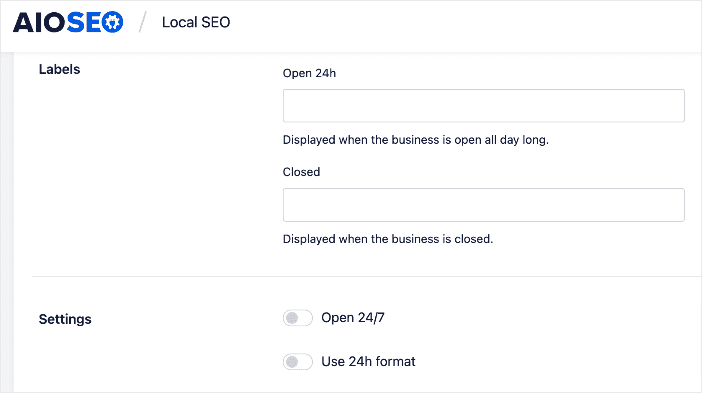The width and height of the screenshot is (702, 393).
Task: Click the 'Open 24h' field label
Action: click(309, 73)
